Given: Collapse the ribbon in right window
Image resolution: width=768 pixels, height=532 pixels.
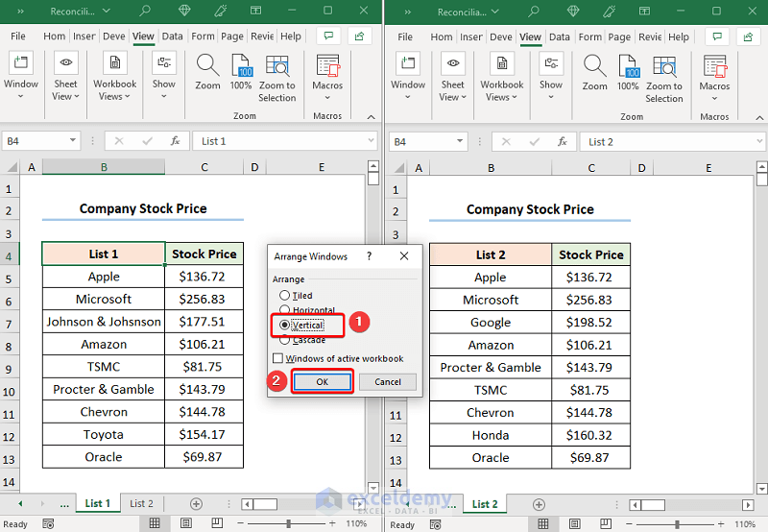Looking at the screenshot, I should tap(759, 117).
